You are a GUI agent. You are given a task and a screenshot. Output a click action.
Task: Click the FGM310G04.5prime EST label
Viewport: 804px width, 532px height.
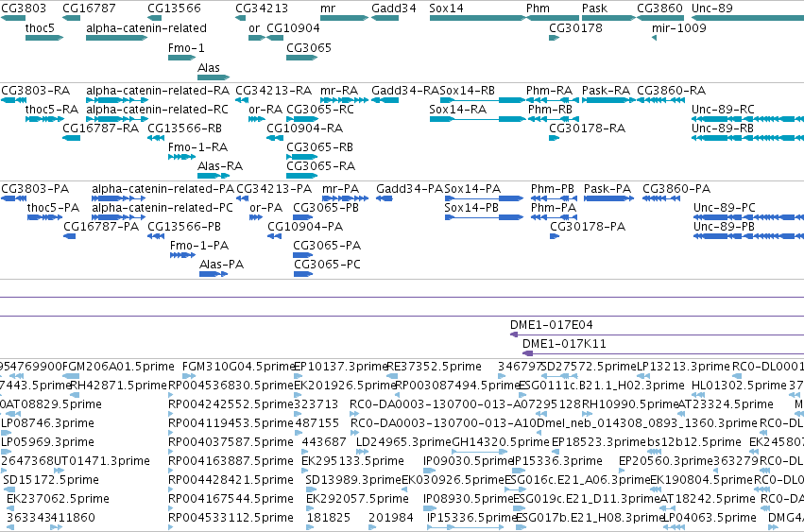(x=238, y=367)
